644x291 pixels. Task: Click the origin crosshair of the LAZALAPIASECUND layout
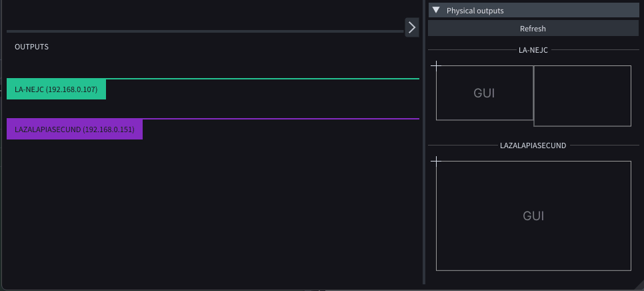coord(436,161)
